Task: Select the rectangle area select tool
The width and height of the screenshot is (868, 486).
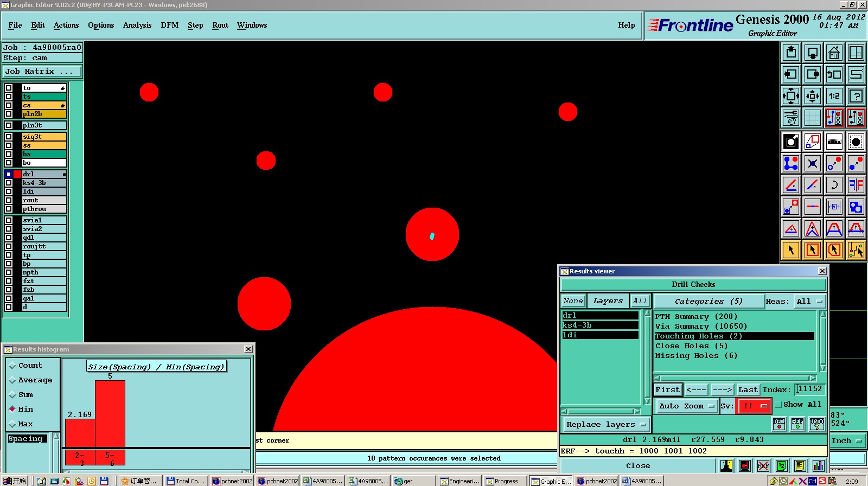Action: pyautogui.click(x=813, y=250)
